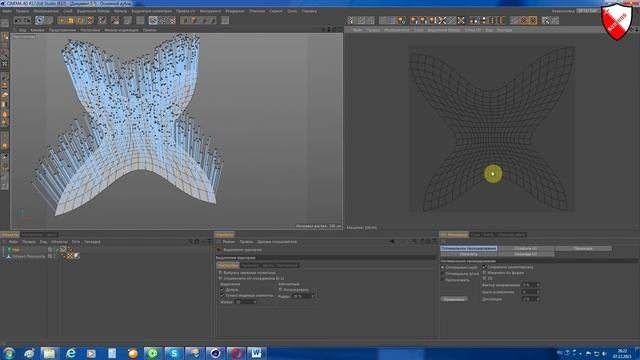Open the Optimal Mapping tab
The width and height of the screenshot is (640, 360).
pos(469,248)
